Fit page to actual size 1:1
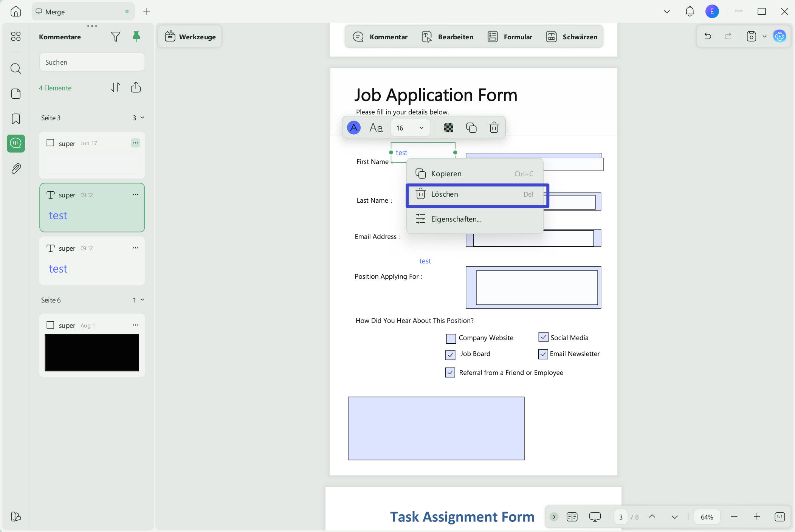The width and height of the screenshot is (795, 532). [780, 517]
